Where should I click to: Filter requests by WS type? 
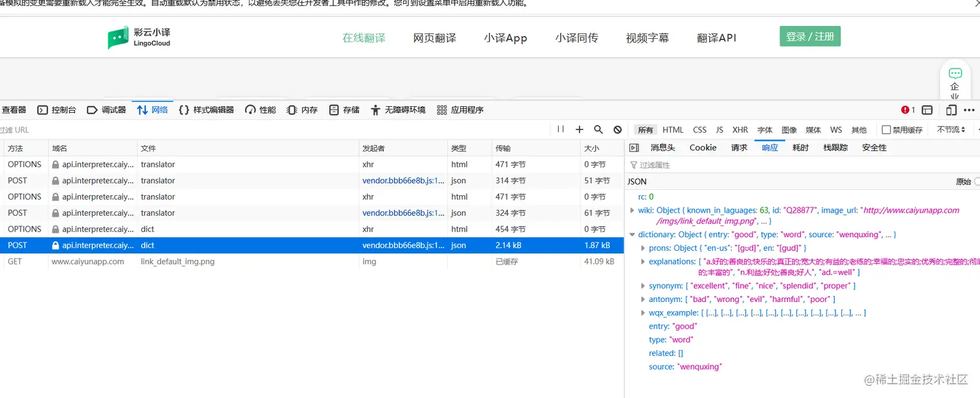pyautogui.click(x=836, y=130)
